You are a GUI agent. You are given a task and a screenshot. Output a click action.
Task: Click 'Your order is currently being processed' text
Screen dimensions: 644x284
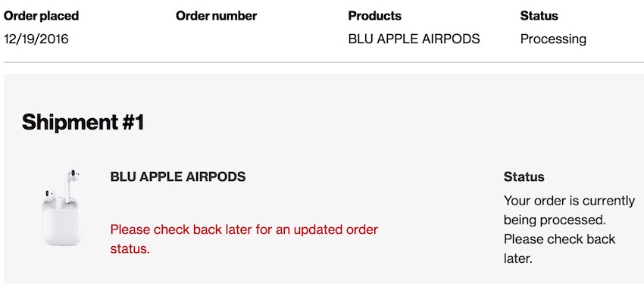(x=569, y=211)
